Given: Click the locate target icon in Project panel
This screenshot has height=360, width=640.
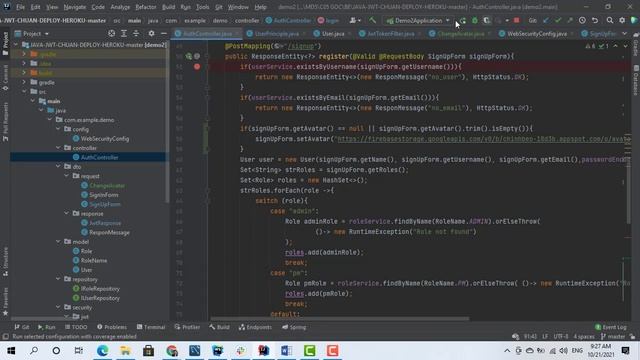Looking at the screenshot, I should (x=111, y=33).
